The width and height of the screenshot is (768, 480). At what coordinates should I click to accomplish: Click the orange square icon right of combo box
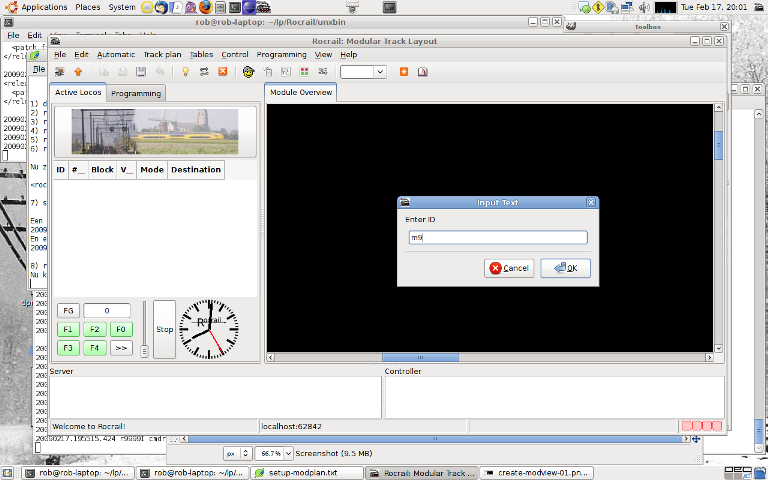point(404,72)
